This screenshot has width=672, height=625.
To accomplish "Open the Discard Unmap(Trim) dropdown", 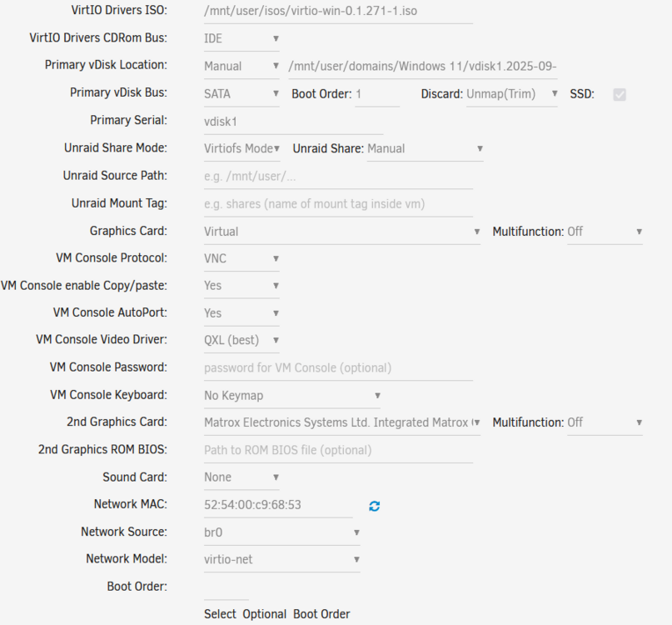I will [512, 94].
